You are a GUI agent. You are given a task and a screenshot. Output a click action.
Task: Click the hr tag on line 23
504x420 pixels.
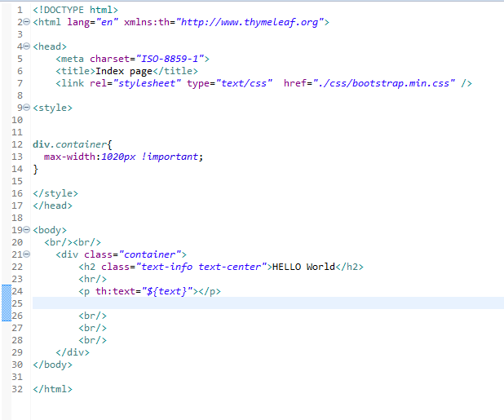point(93,279)
